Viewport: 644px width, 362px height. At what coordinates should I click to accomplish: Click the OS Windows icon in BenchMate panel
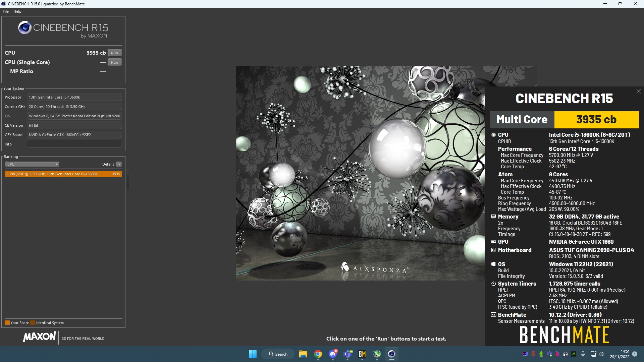(493, 264)
